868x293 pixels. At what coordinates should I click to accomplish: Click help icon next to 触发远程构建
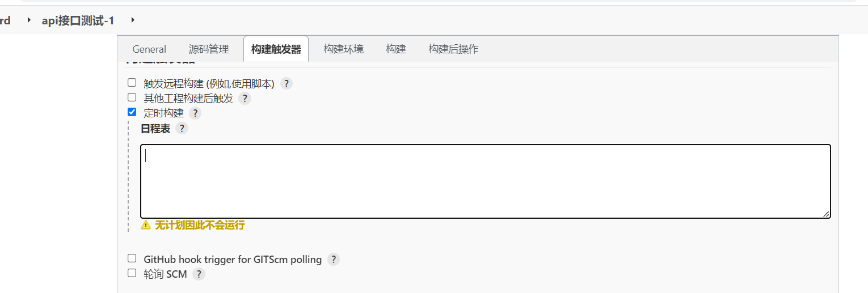286,84
